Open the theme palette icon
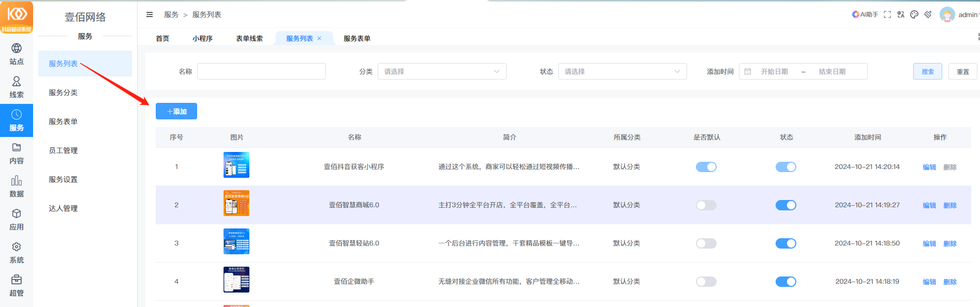 pos(914,14)
